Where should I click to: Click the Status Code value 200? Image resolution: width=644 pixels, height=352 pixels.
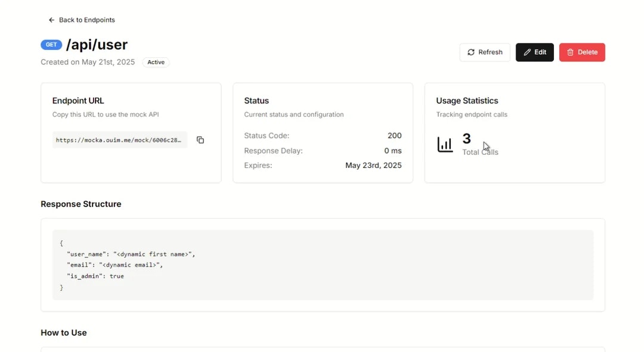[x=394, y=135]
